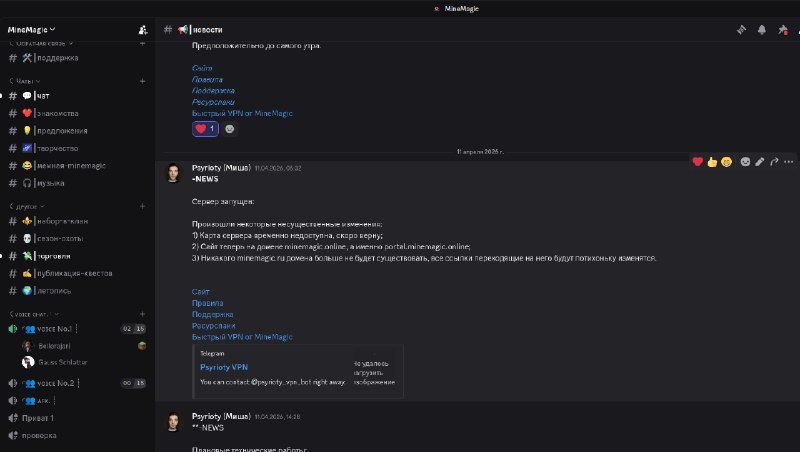
Task: Click invite people icon beside MineMagic
Action: (143, 30)
